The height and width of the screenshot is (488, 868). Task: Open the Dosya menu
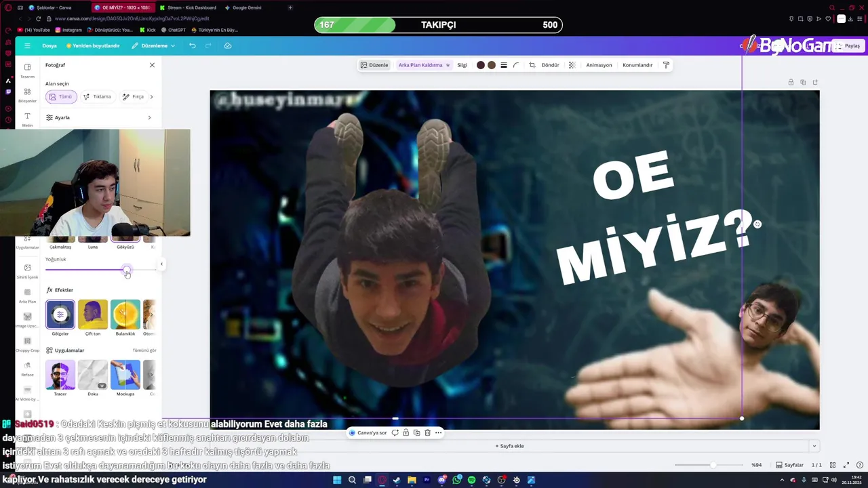click(x=50, y=45)
